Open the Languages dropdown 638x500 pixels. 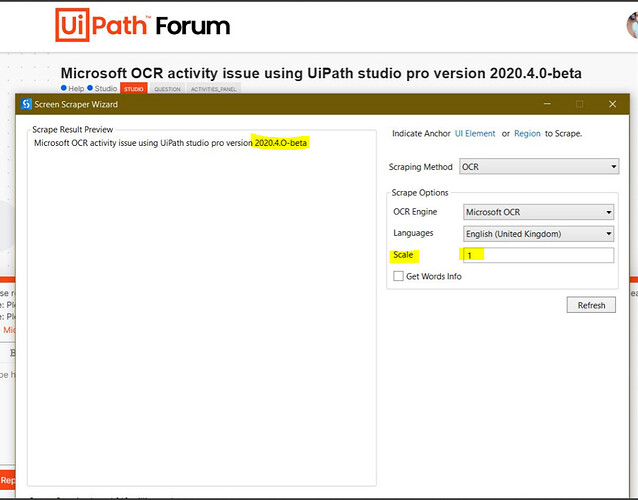[x=538, y=234]
